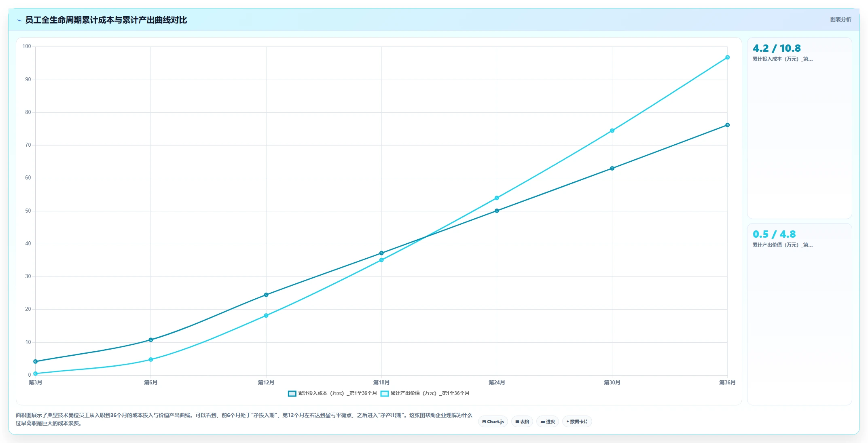This screenshot has height=443, width=868.
Task: Click the chart icon beside the title
Action: click(x=19, y=20)
